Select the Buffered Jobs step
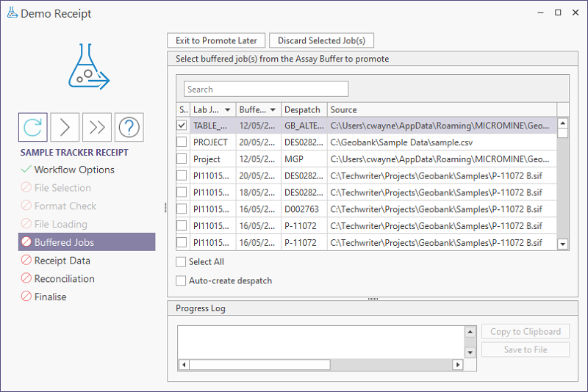The width and height of the screenshot is (588, 392). pos(64,242)
